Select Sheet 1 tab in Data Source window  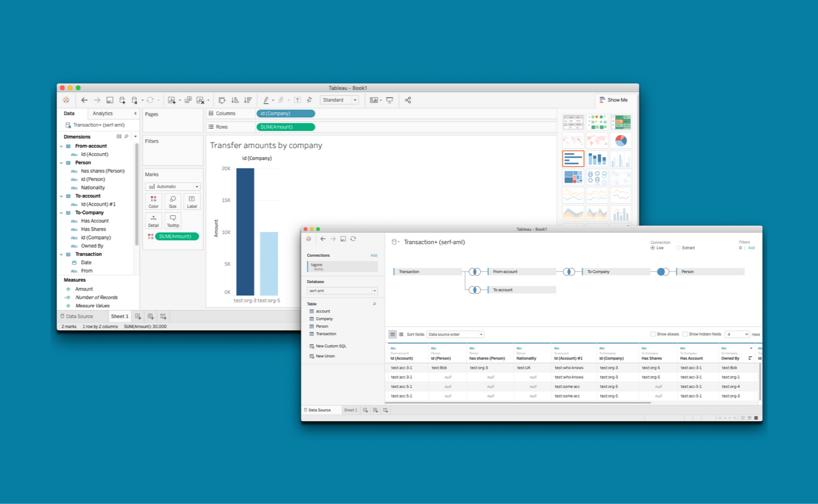pos(350,410)
